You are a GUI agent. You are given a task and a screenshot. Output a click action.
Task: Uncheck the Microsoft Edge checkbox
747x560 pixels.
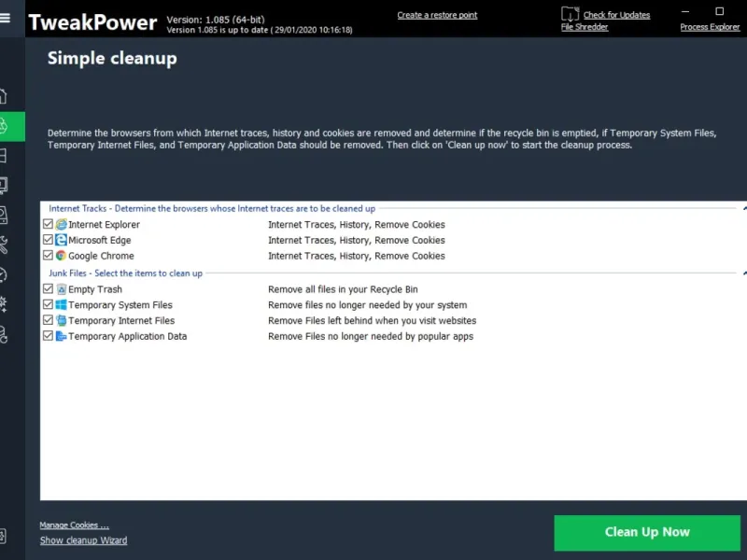(48, 240)
